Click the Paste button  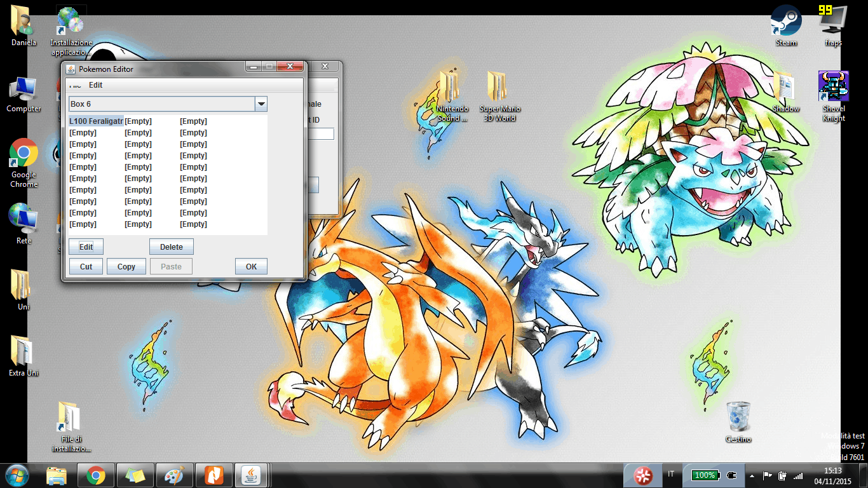171,266
